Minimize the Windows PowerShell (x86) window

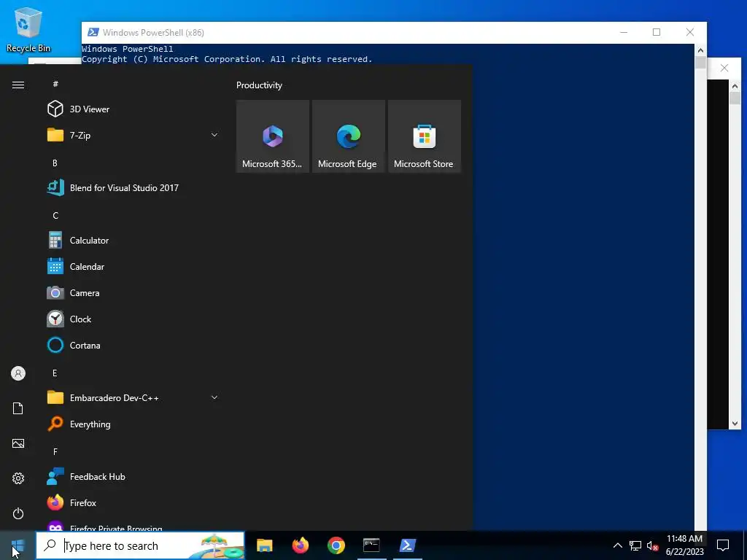(x=624, y=32)
